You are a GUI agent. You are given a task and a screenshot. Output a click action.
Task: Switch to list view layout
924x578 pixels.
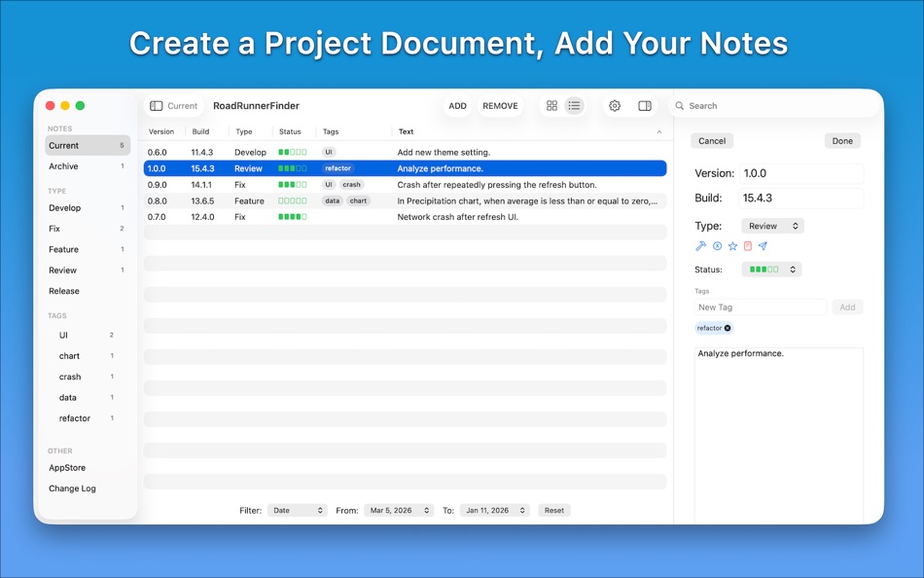click(574, 105)
